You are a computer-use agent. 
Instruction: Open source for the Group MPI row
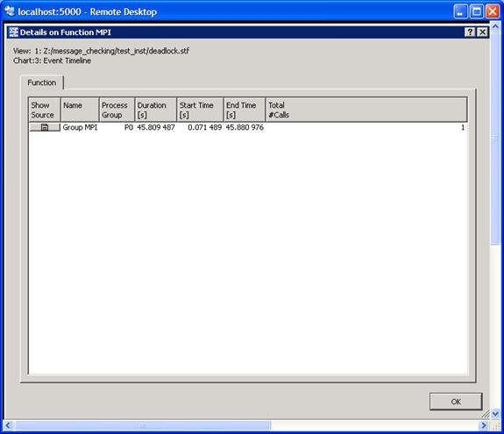[x=45, y=127]
